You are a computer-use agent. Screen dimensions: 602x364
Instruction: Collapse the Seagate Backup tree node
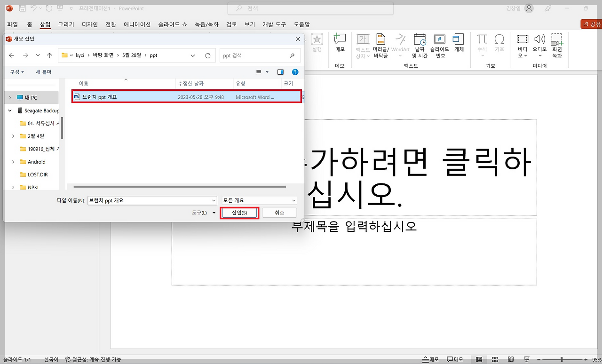tap(10, 111)
